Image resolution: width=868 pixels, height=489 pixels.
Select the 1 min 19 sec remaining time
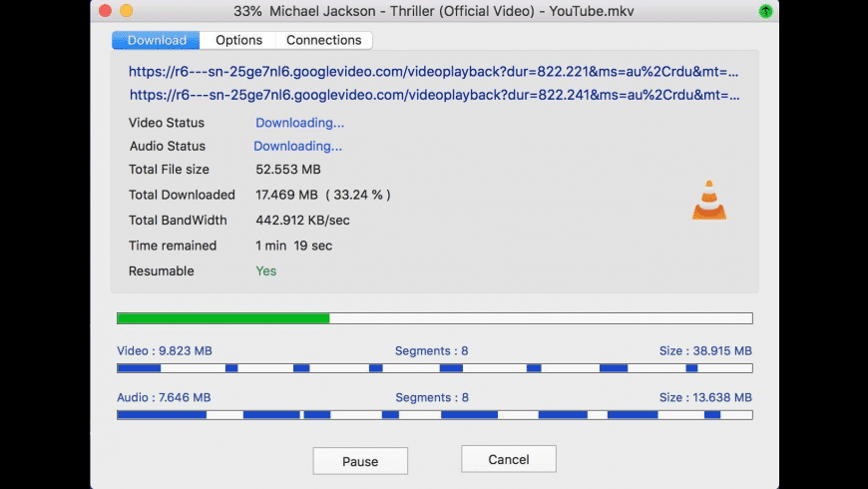(293, 245)
